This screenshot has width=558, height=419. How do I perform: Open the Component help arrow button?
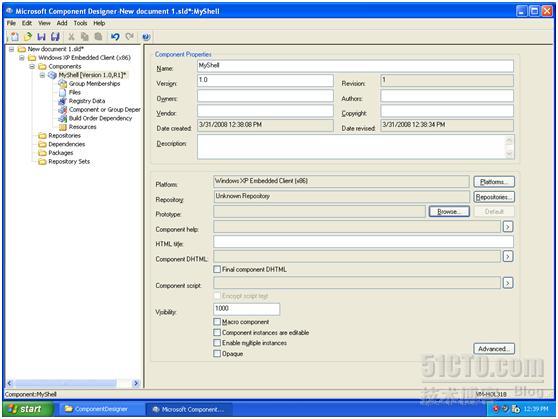(x=508, y=227)
